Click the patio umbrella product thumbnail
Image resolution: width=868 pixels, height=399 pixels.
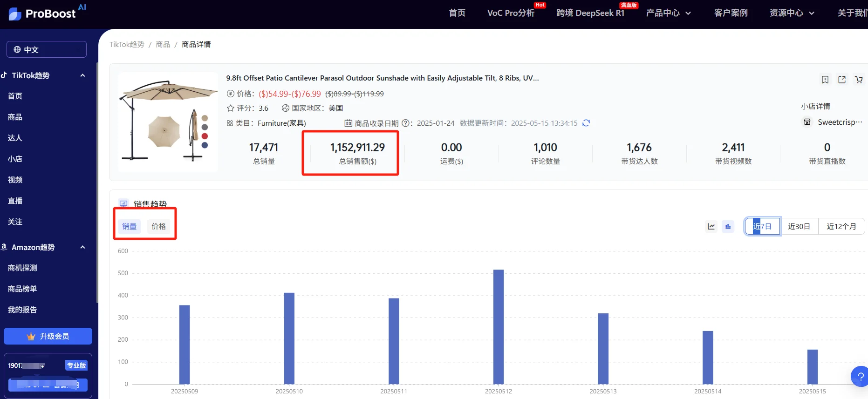pyautogui.click(x=168, y=122)
